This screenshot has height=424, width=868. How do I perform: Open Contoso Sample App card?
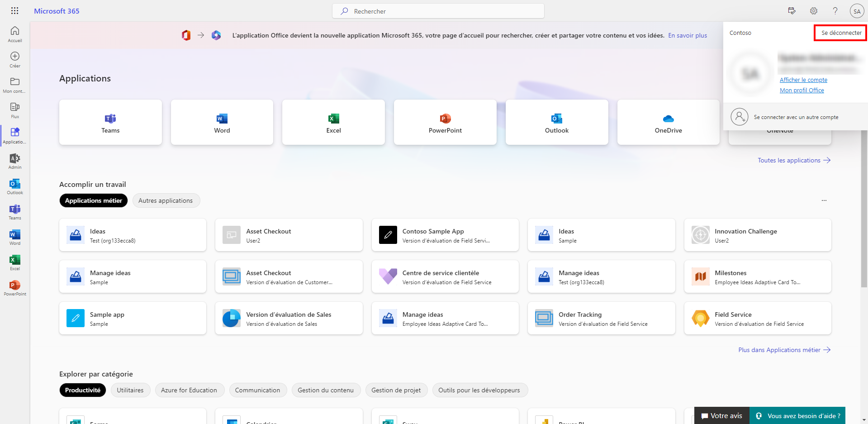point(445,235)
